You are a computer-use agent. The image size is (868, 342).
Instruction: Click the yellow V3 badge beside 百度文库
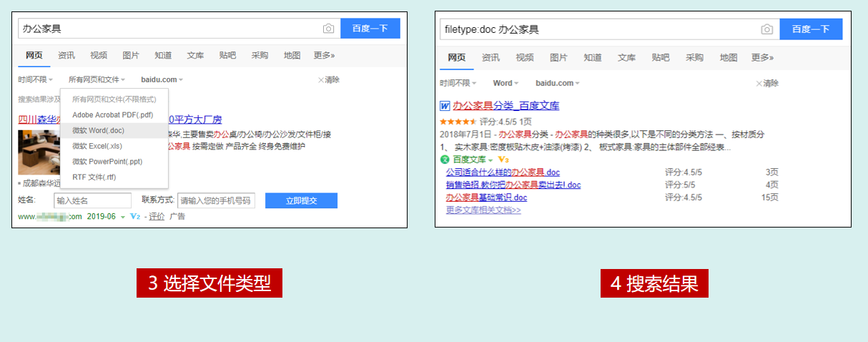503,160
